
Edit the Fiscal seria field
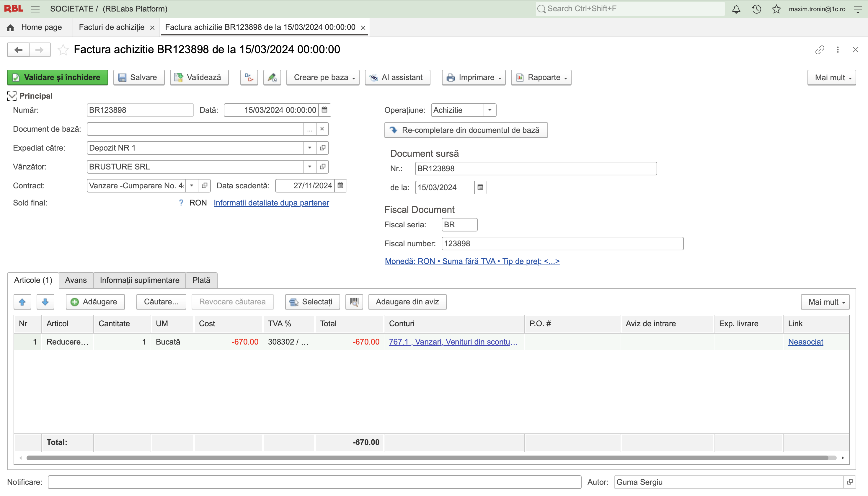(x=460, y=225)
